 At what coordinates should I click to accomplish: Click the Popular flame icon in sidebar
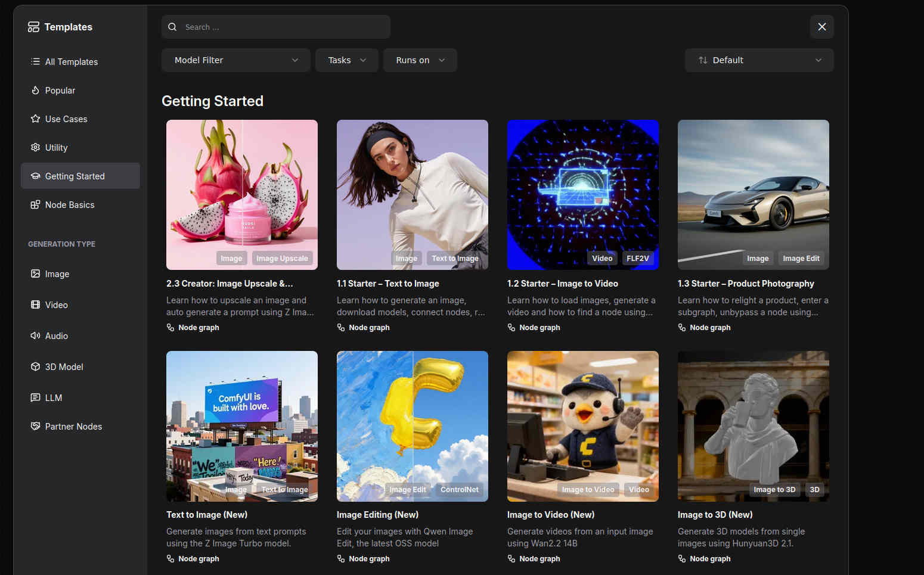coord(35,91)
